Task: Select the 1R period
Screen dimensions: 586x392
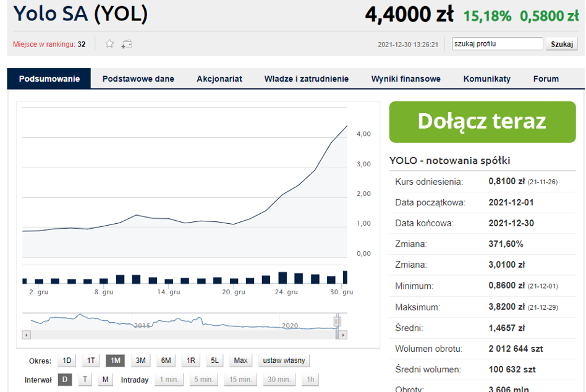Action: coord(191,360)
